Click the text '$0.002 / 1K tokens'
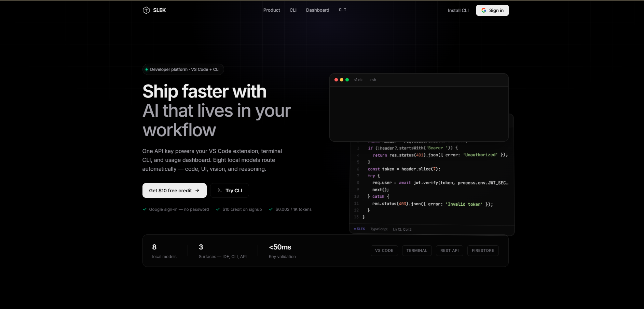 click(293, 209)
